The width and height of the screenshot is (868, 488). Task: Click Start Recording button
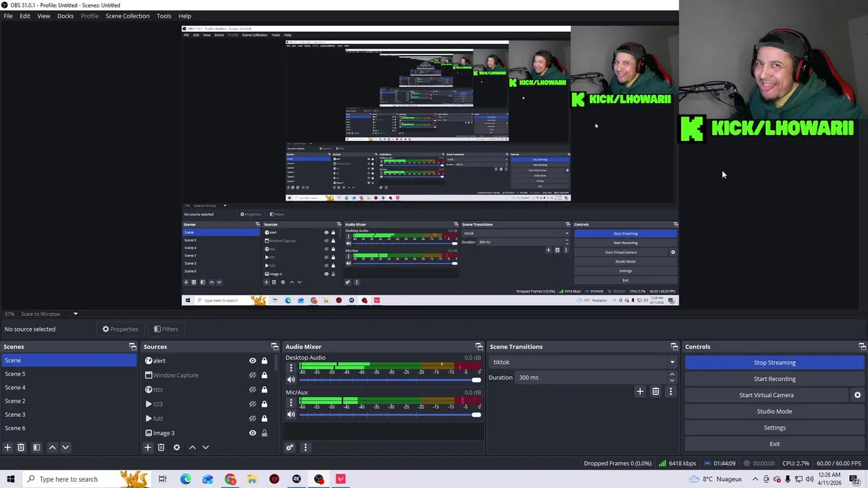pos(774,379)
